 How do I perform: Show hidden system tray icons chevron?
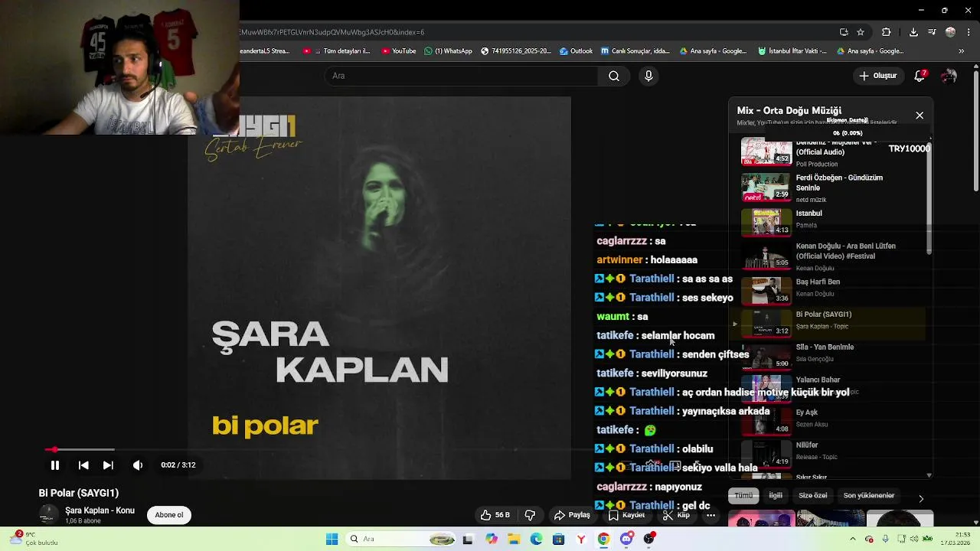tap(852, 540)
